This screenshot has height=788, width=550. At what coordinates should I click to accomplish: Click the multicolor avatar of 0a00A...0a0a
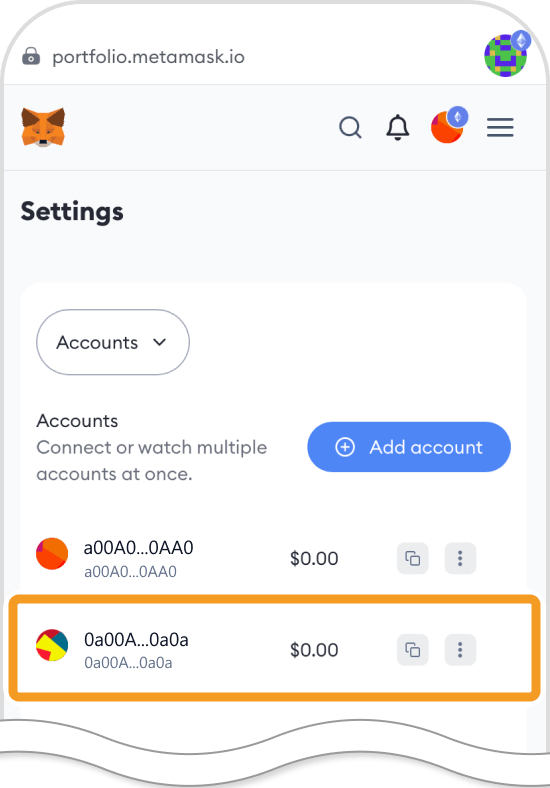pyautogui.click(x=52, y=645)
